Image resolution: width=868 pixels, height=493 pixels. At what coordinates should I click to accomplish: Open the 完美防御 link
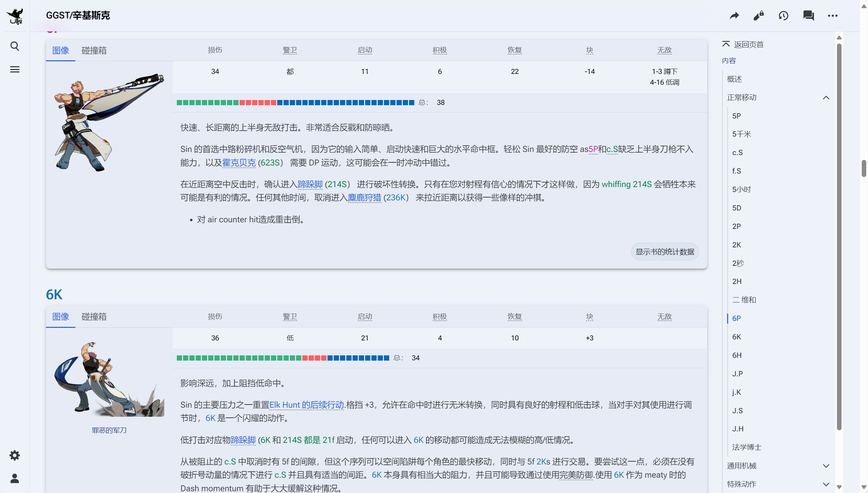click(576, 475)
